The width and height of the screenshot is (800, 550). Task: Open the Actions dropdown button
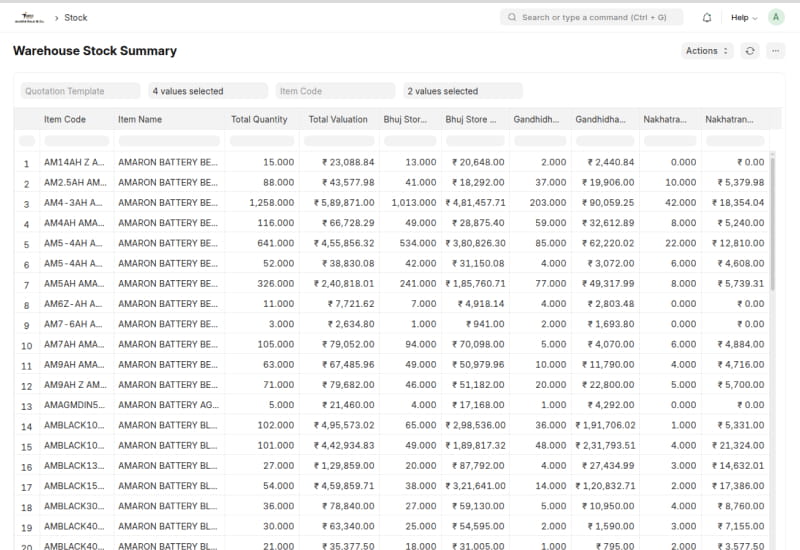click(x=707, y=51)
